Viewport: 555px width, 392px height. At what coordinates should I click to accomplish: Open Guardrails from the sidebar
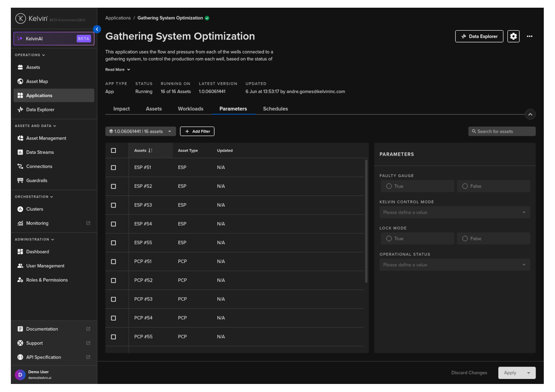[36, 181]
